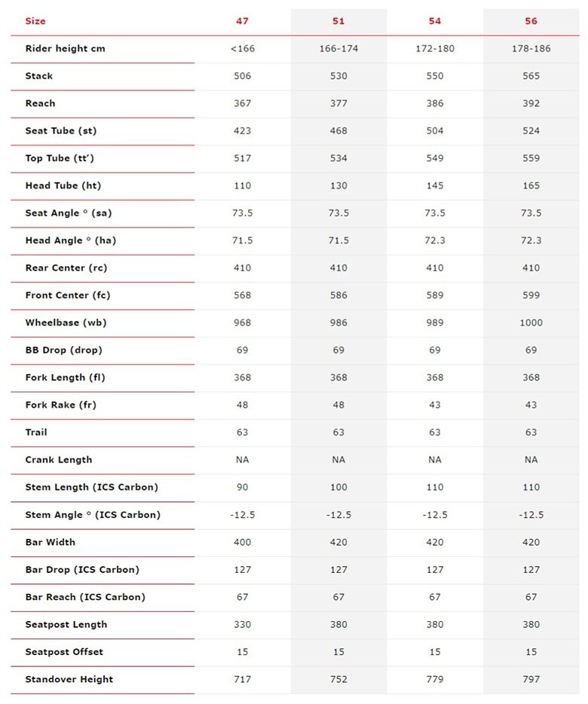Click the Wheelbase (wb) row label
Viewport: 588px width, 704px height.
click(66, 323)
